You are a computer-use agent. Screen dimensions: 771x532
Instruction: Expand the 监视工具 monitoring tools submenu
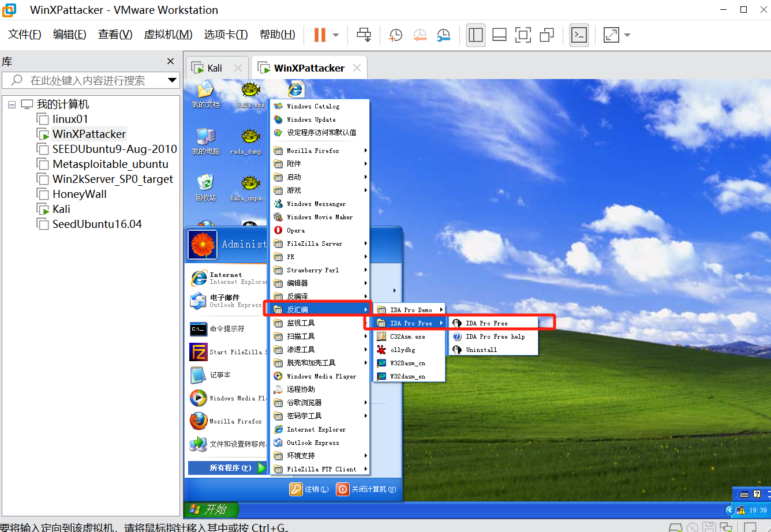320,323
